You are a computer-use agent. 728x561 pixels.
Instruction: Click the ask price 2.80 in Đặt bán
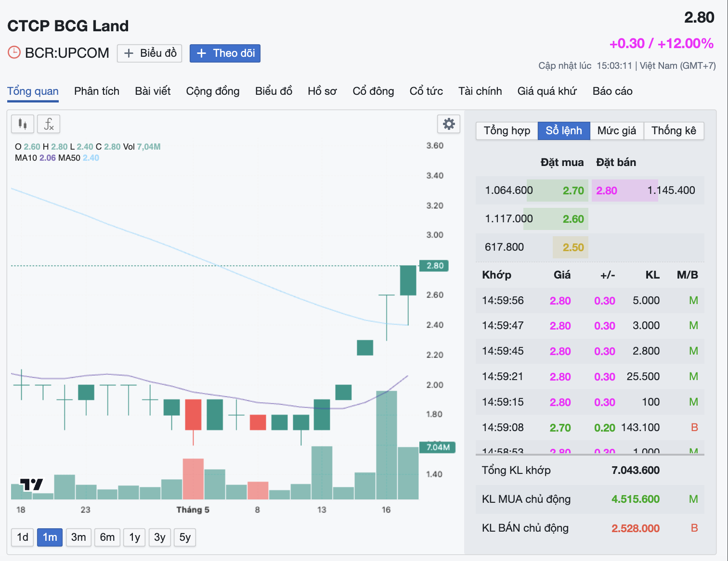point(607,191)
